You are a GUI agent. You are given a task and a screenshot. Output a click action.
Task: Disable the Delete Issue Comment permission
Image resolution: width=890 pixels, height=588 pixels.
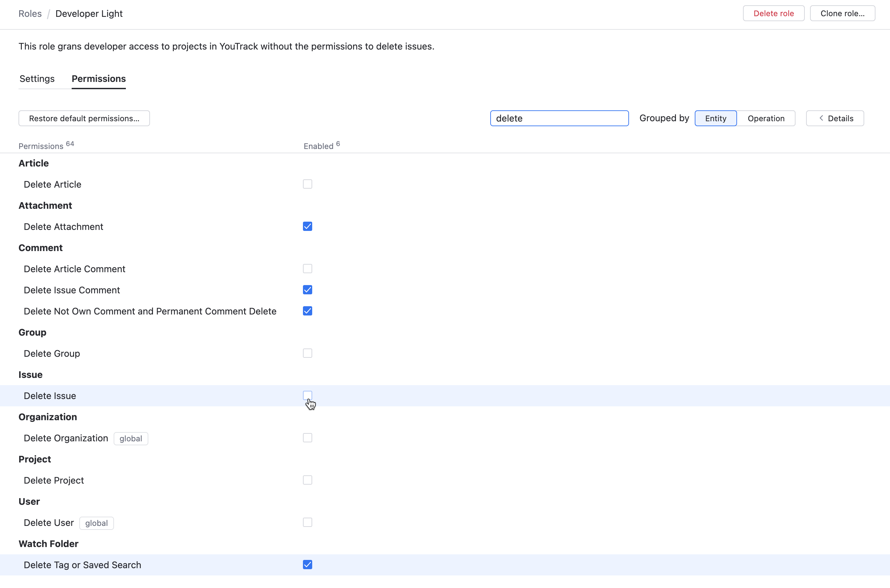pyautogui.click(x=307, y=289)
